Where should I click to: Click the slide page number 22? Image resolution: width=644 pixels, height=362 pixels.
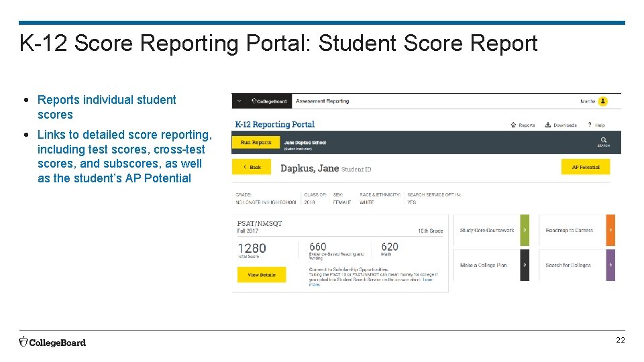click(x=620, y=340)
